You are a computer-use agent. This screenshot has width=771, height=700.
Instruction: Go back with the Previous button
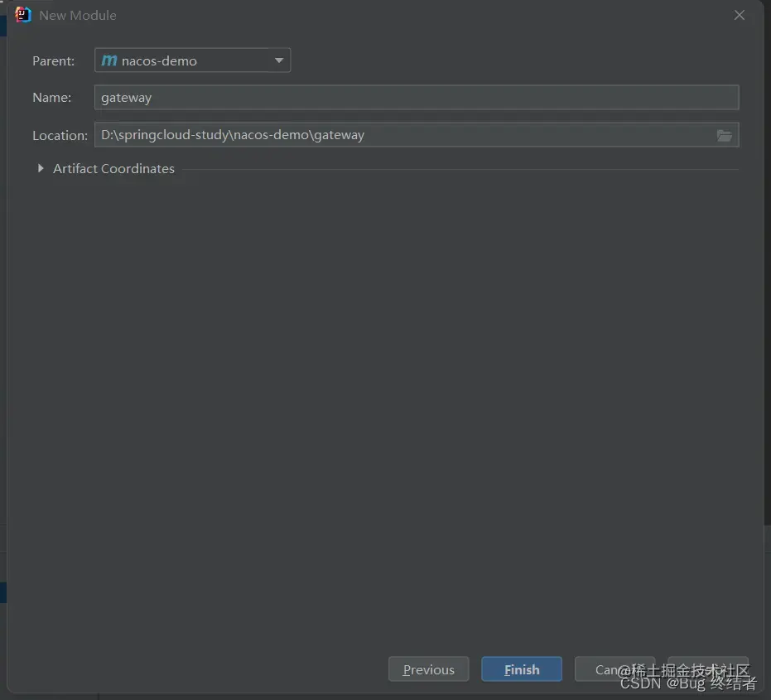(x=429, y=669)
